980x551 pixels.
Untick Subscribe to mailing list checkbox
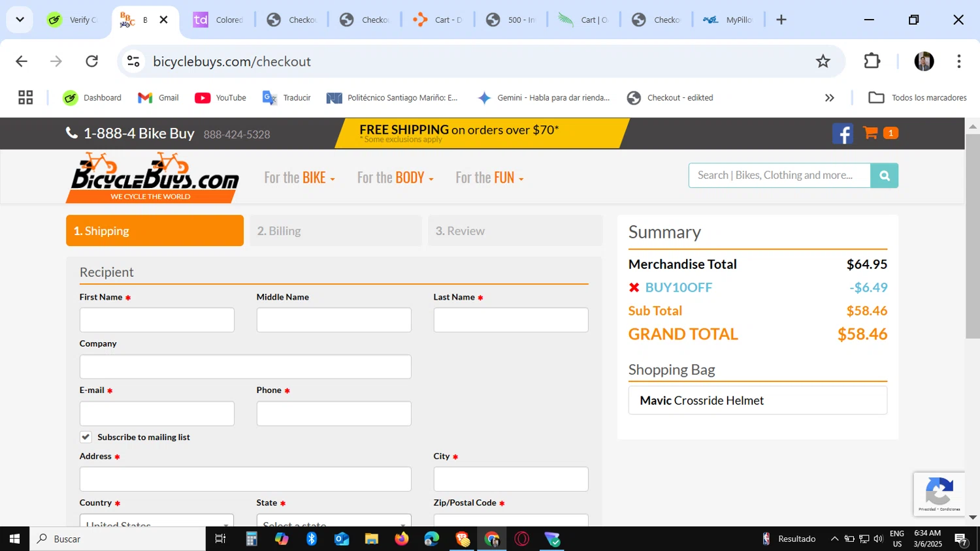pos(86,437)
